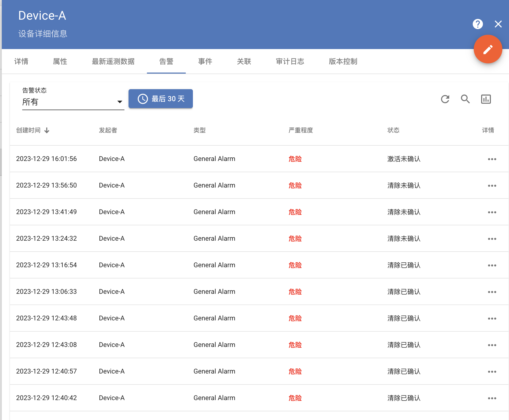This screenshot has height=420, width=509.
Task: Refresh the alarm table
Action: tap(445, 99)
